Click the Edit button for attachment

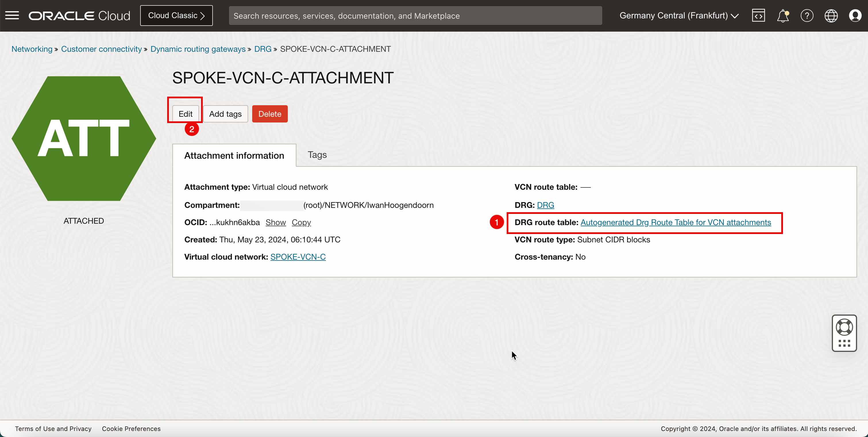[x=185, y=114]
